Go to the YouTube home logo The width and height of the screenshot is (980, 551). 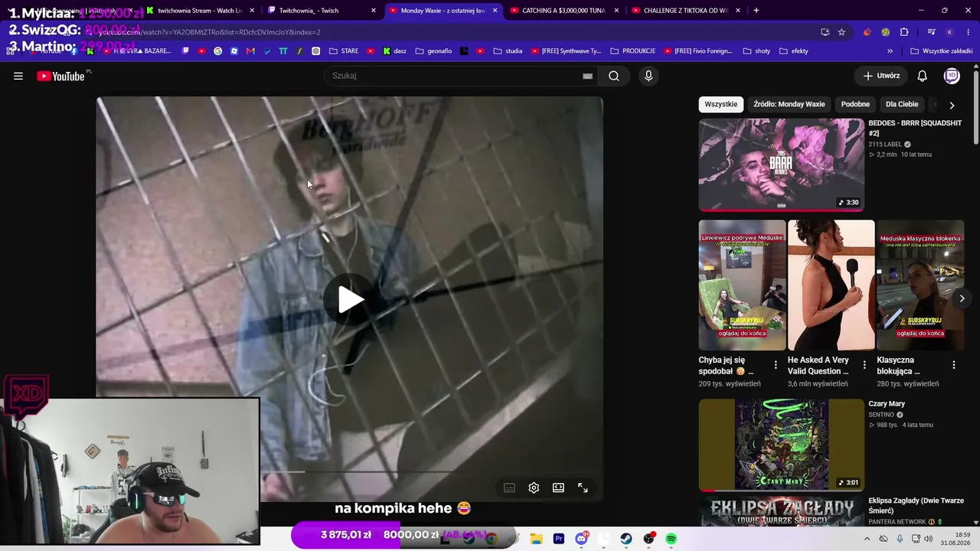[x=60, y=76]
